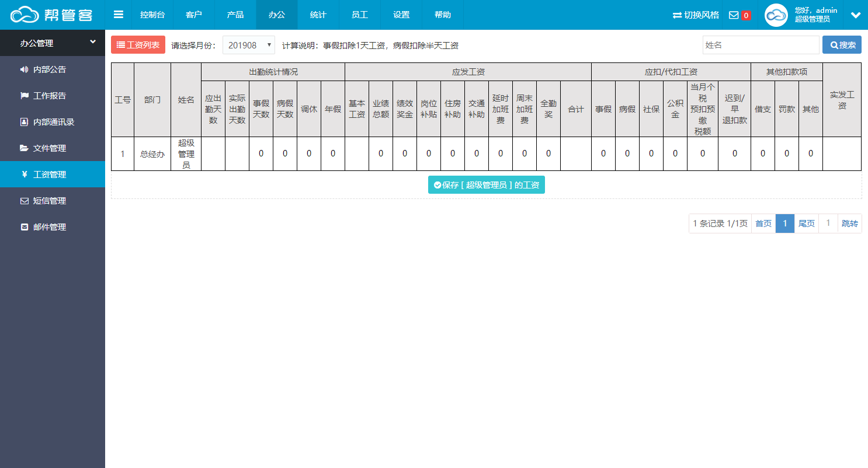The width and height of the screenshot is (868, 468).
Task: Click the 内部通讯录 contacts icon
Action: point(24,122)
